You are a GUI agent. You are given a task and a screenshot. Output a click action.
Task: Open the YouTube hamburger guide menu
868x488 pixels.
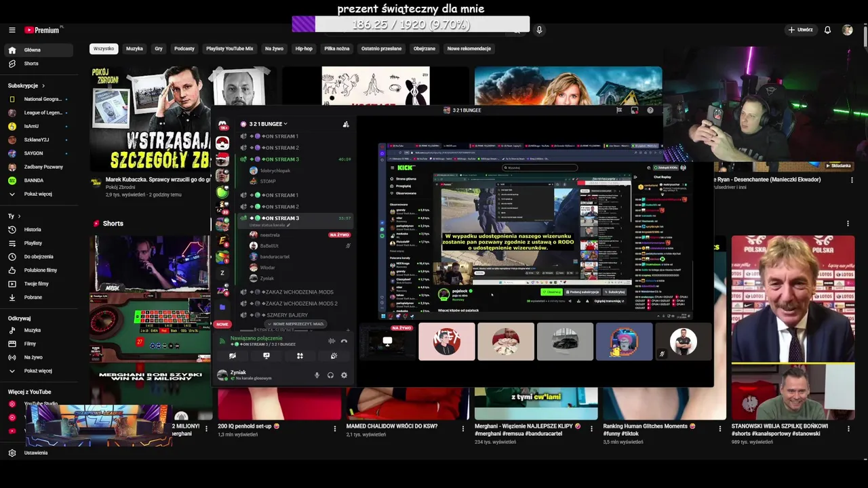(12, 30)
